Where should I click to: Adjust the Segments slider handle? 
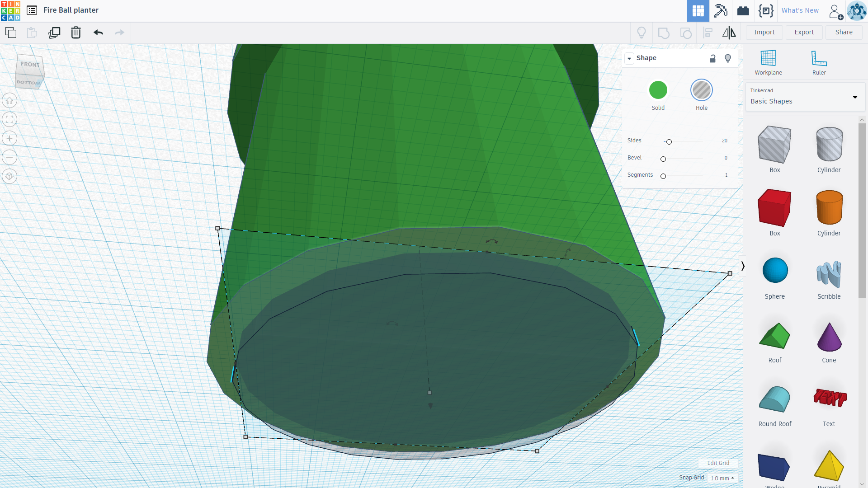click(663, 176)
